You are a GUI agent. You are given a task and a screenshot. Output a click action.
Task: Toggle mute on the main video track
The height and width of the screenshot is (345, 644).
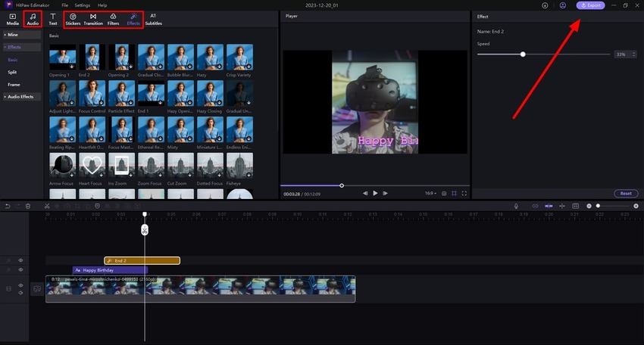click(x=20, y=293)
